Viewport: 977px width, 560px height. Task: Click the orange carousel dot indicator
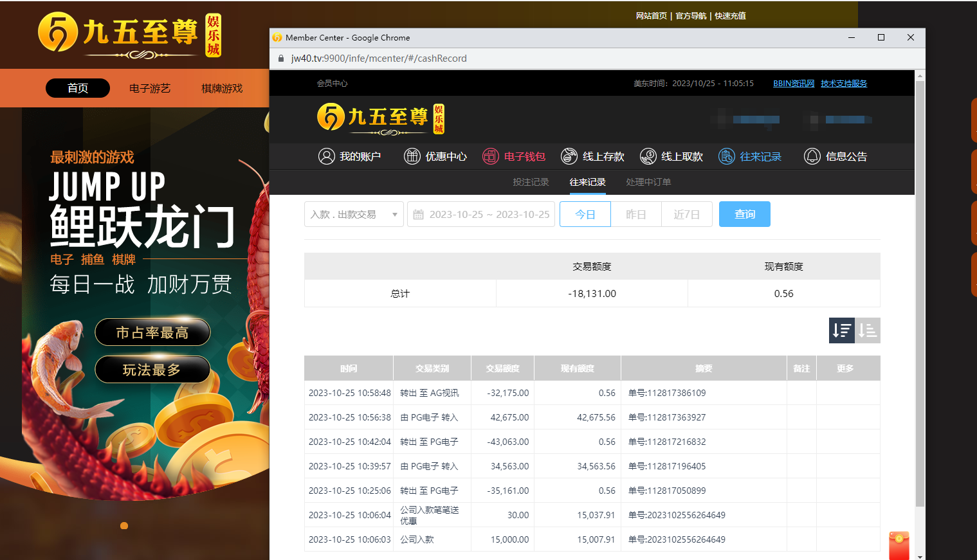pos(124,526)
